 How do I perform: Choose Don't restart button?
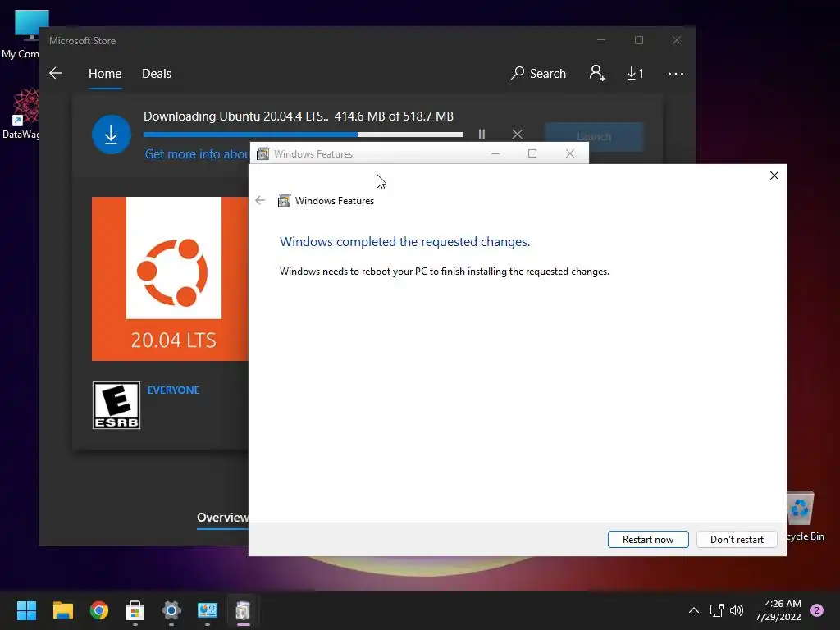[x=737, y=540]
